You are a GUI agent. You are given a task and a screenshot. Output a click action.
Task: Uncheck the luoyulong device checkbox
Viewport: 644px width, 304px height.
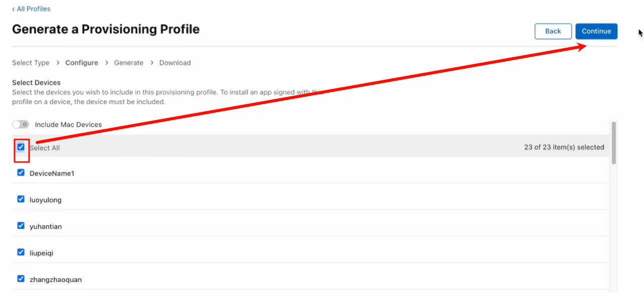point(21,199)
